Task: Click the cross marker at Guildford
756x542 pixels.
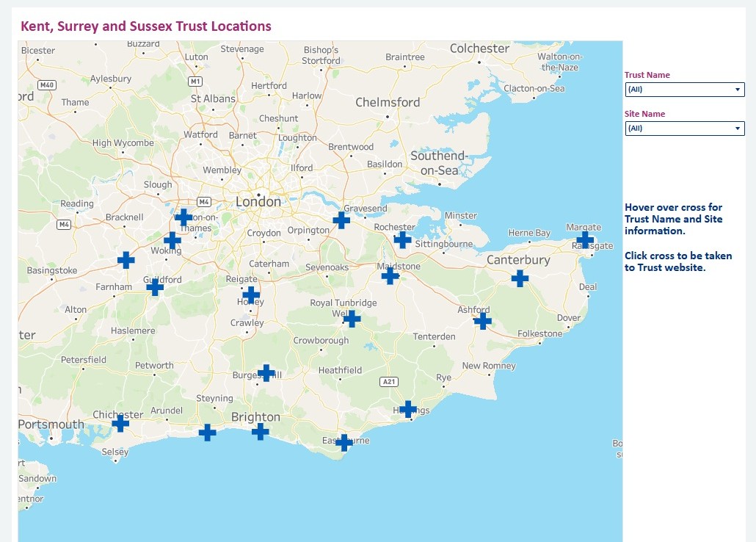Action: [x=155, y=287]
